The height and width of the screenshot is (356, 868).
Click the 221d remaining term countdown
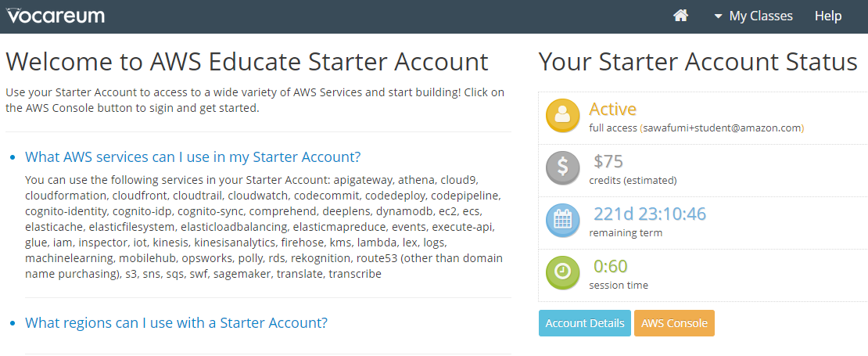coord(650,214)
